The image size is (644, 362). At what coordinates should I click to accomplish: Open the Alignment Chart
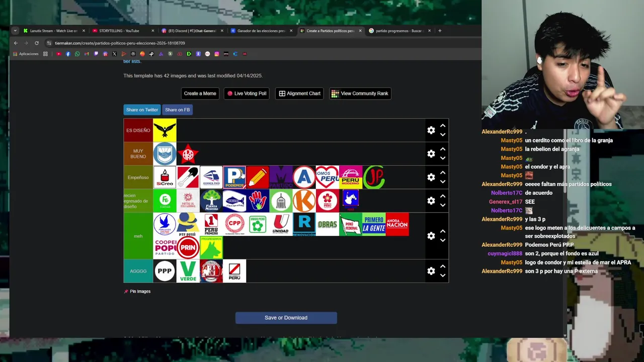point(300,94)
